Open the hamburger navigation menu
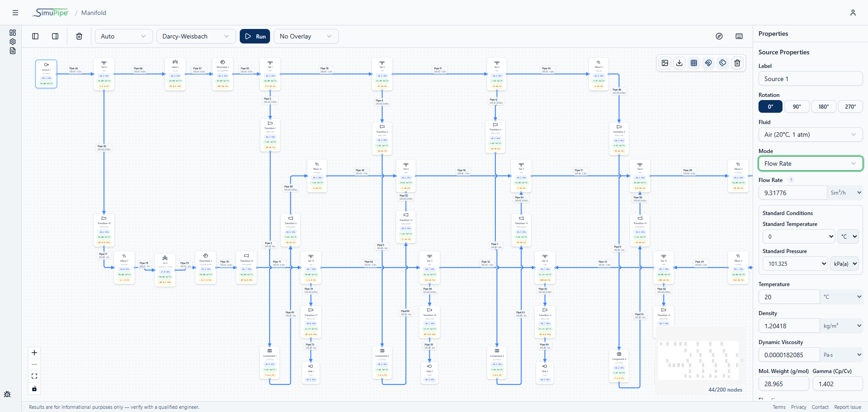Viewport: 868px width, 412px height. [15, 13]
